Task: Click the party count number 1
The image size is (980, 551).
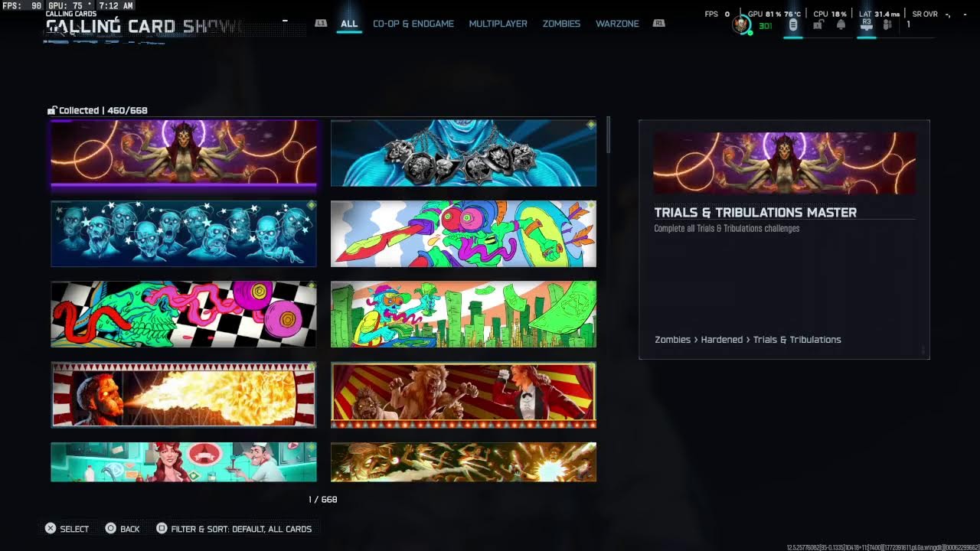Action: tap(909, 25)
